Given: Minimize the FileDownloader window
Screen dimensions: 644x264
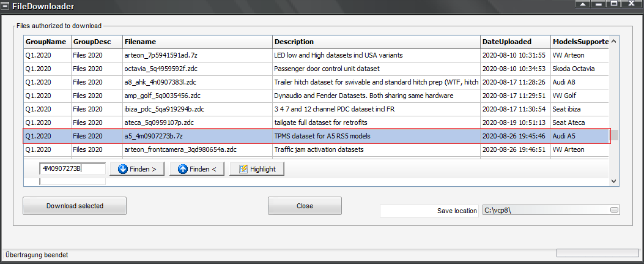Looking at the screenshot, I should (x=599, y=4).
